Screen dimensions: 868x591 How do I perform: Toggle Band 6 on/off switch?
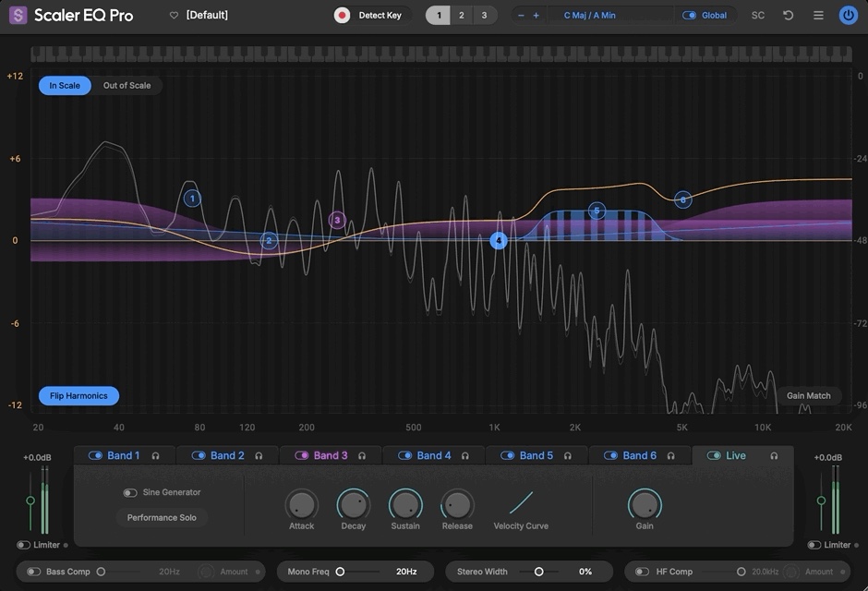[610, 455]
